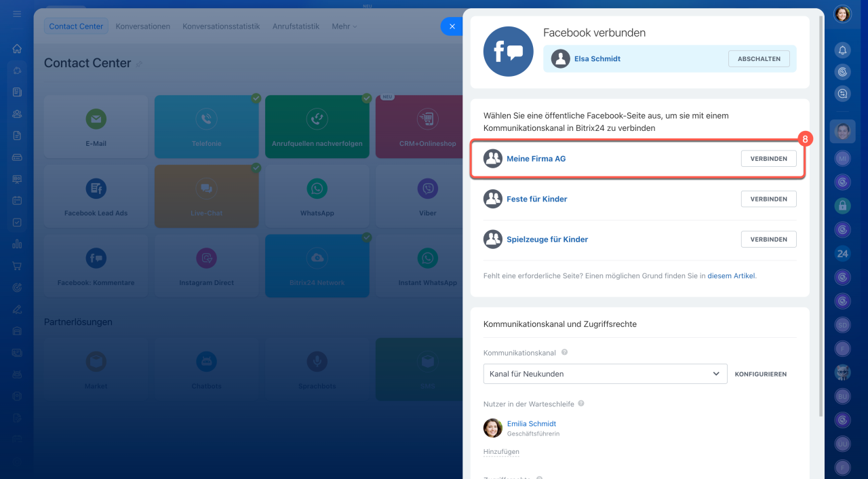The image size is (868, 479).
Task: Open the Bitrix24 Network tile
Action: pyautogui.click(x=317, y=266)
